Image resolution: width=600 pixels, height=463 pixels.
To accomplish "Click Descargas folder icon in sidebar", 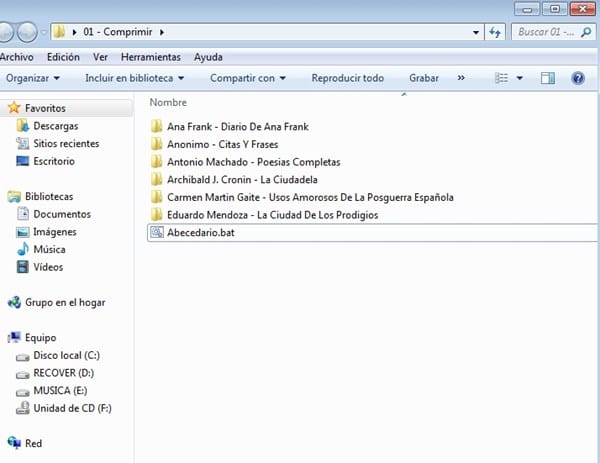I will point(23,126).
